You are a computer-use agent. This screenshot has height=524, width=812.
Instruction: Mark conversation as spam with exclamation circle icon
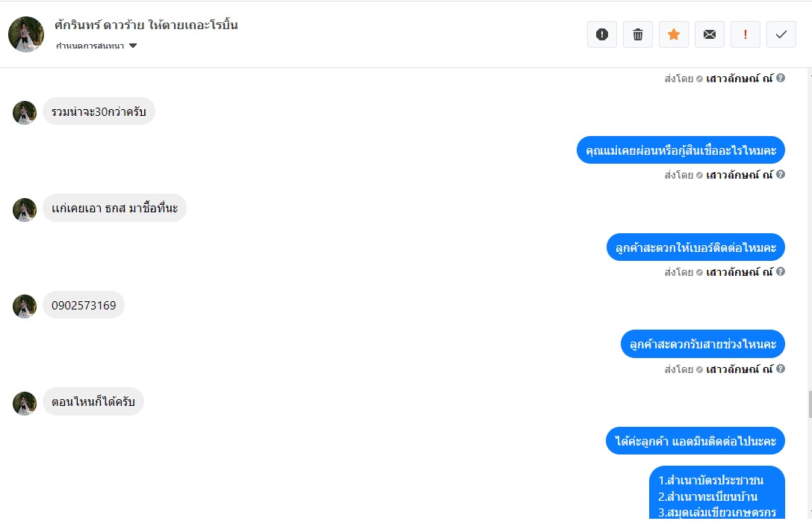pos(602,34)
